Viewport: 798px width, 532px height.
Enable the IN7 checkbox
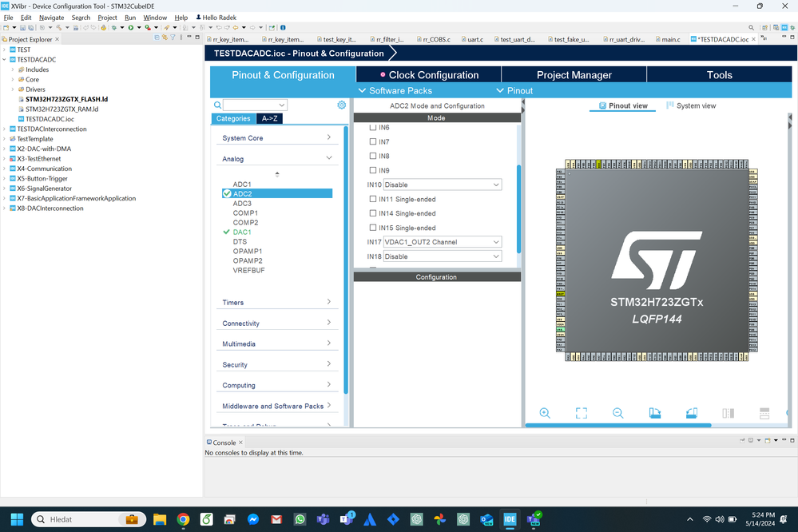373,141
